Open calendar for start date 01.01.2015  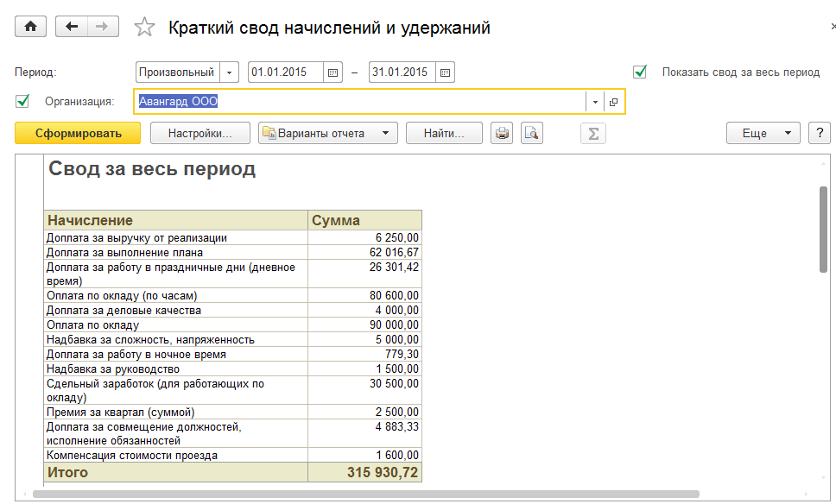pyautogui.click(x=332, y=72)
